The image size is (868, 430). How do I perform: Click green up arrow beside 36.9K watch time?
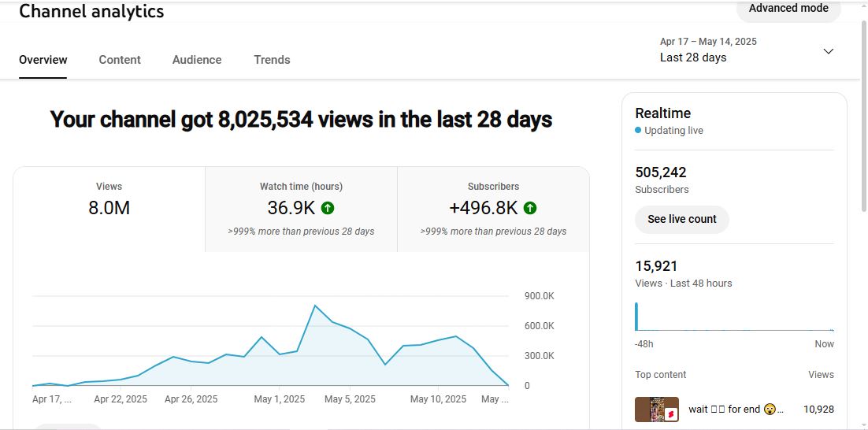click(x=328, y=208)
